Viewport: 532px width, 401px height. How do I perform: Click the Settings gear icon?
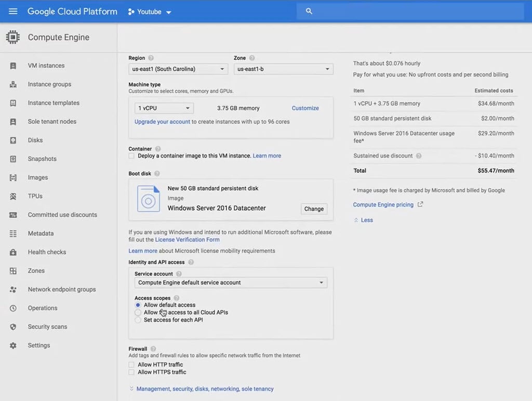point(13,346)
